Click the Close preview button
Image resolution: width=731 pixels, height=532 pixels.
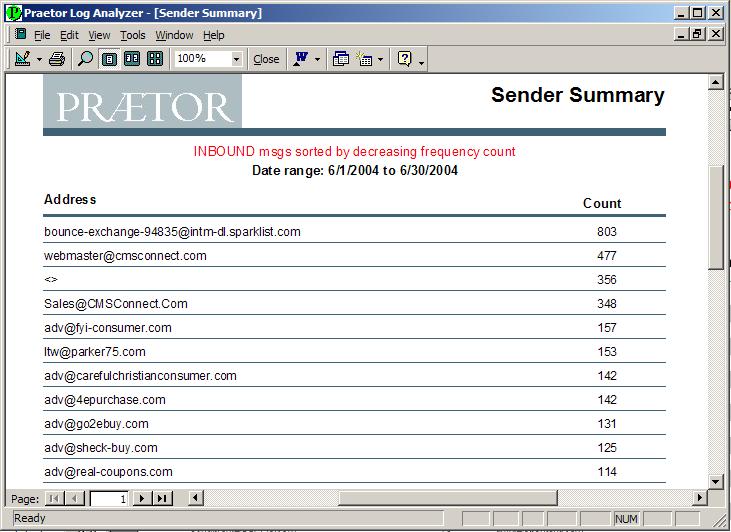point(266,59)
